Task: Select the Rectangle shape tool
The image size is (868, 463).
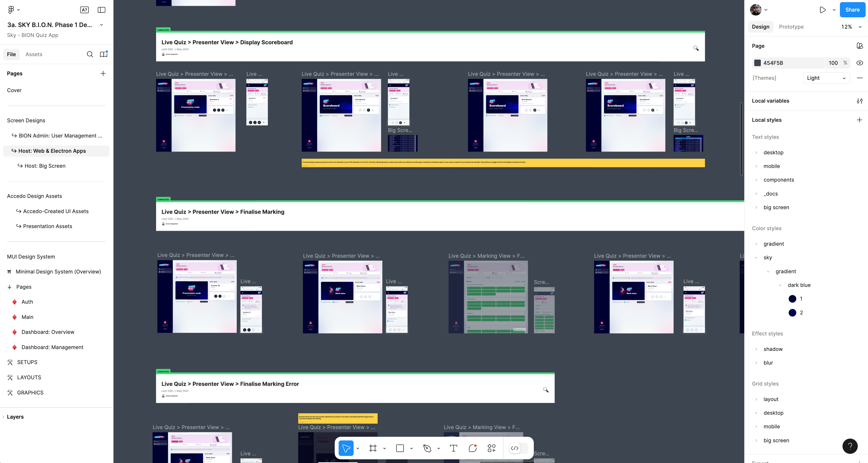Action: (400, 448)
